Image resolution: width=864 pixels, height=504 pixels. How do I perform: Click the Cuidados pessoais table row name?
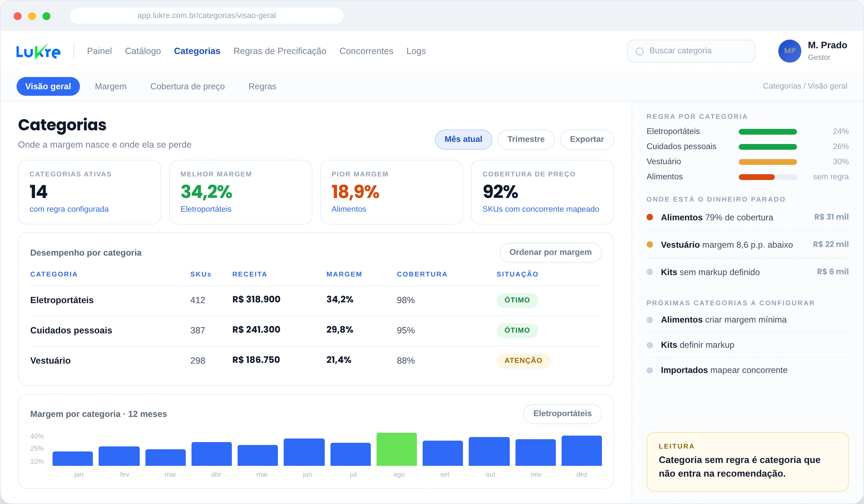pyautogui.click(x=71, y=330)
